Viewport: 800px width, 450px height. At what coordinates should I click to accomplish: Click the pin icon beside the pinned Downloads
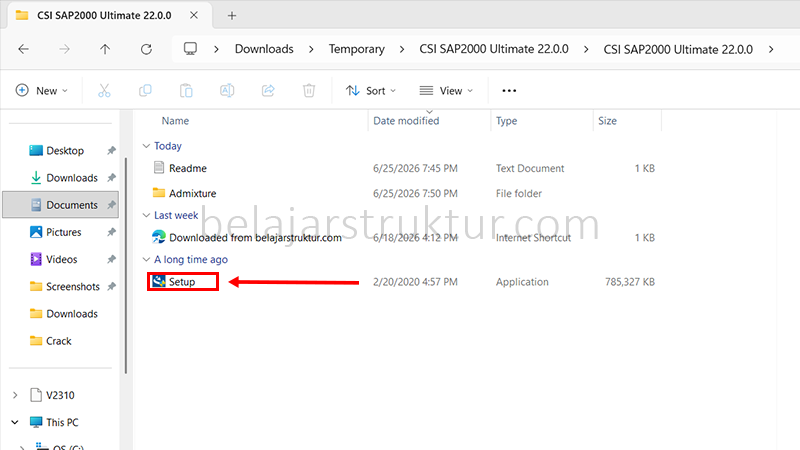tap(111, 178)
